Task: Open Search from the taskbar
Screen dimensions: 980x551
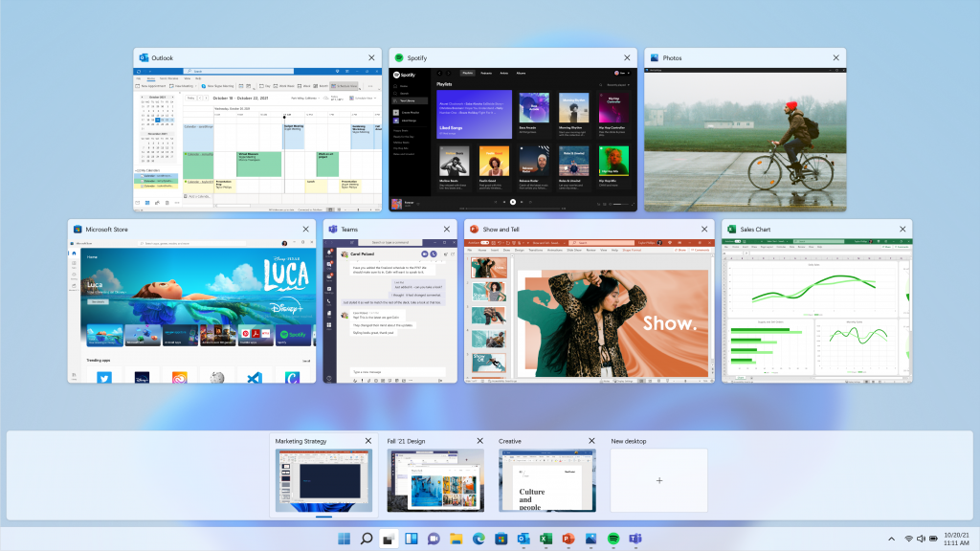Action: coord(367,539)
